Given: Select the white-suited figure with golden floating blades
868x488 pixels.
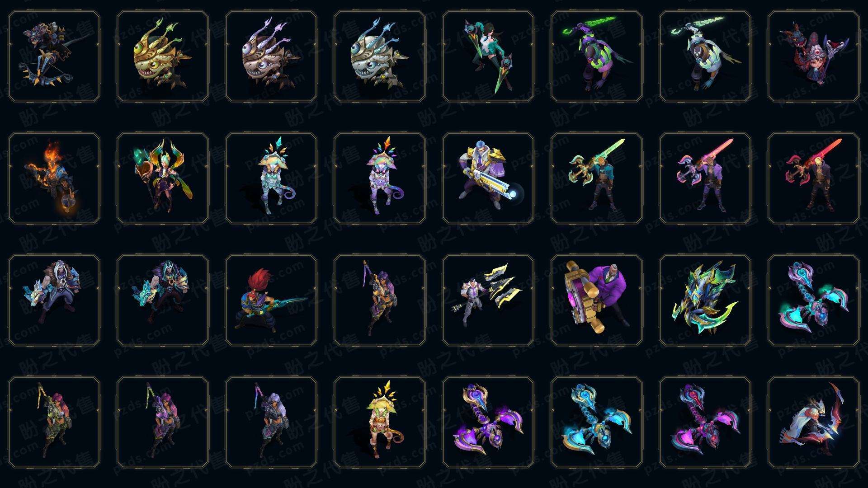Looking at the screenshot, I should tap(488, 300).
